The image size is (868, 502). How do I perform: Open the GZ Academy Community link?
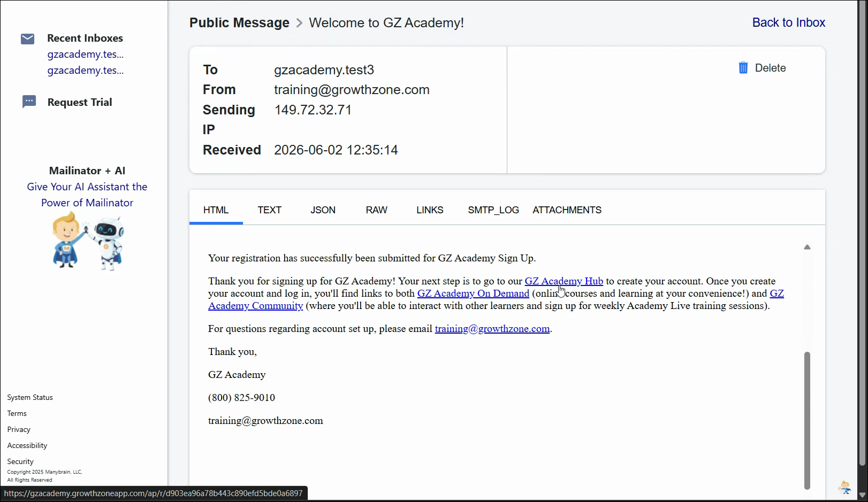tap(255, 306)
